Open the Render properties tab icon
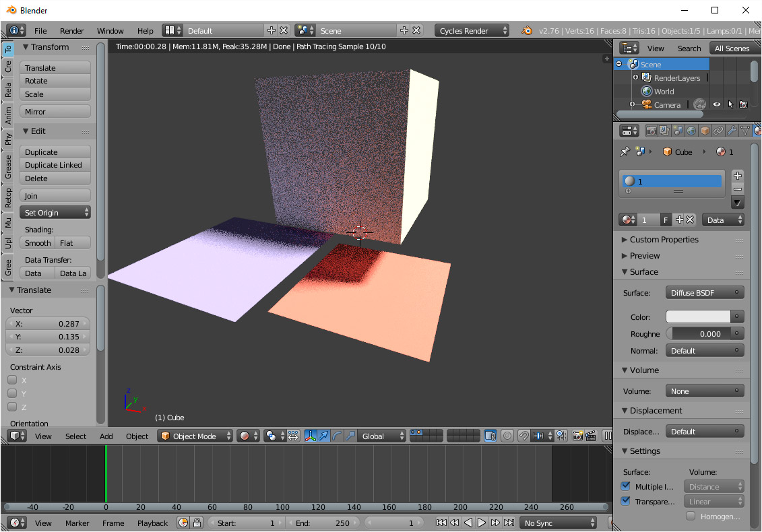762x532 pixels. (x=652, y=131)
